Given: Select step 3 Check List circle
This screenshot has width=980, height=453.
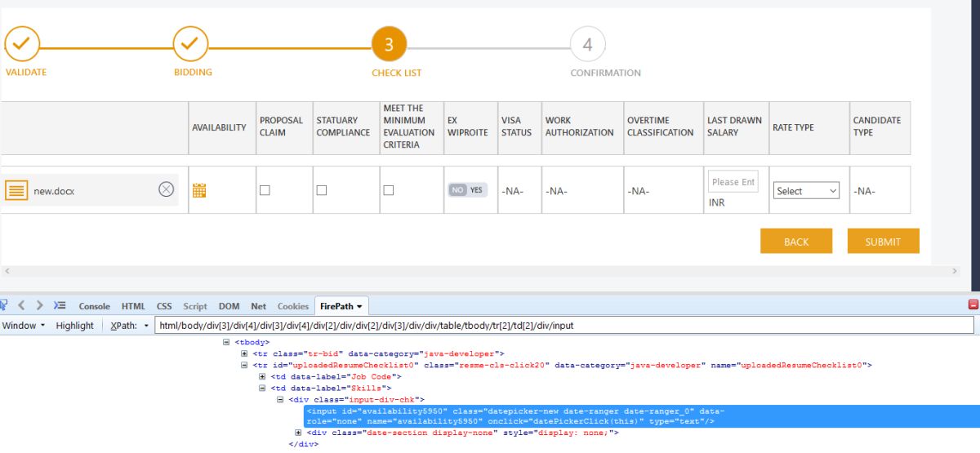Looking at the screenshot, I should tap(389, 44).
